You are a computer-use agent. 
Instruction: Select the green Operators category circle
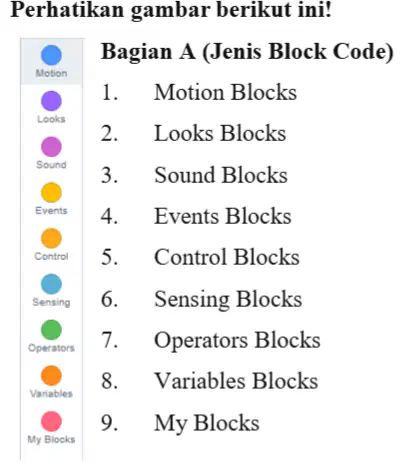tap(51, 330)
